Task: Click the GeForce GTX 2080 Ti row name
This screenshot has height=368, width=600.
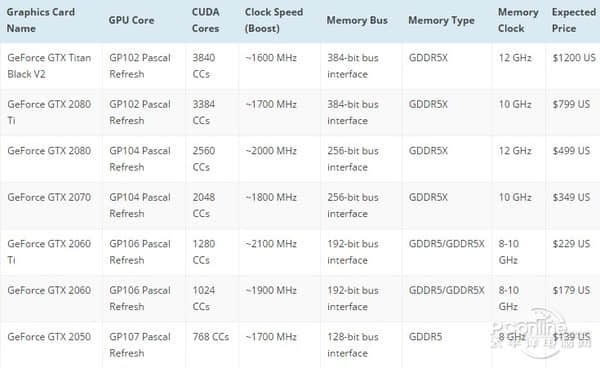Action: click(x=49, y=112)
